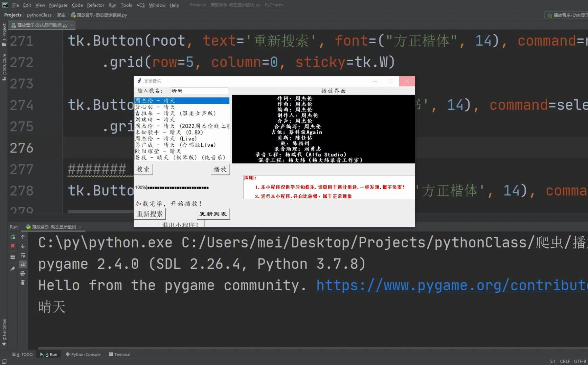This screenshot has height=365, width=588.
Task: Click the UTF-8 encoding status
Action: pyautogui.click(x=580, y=361)
